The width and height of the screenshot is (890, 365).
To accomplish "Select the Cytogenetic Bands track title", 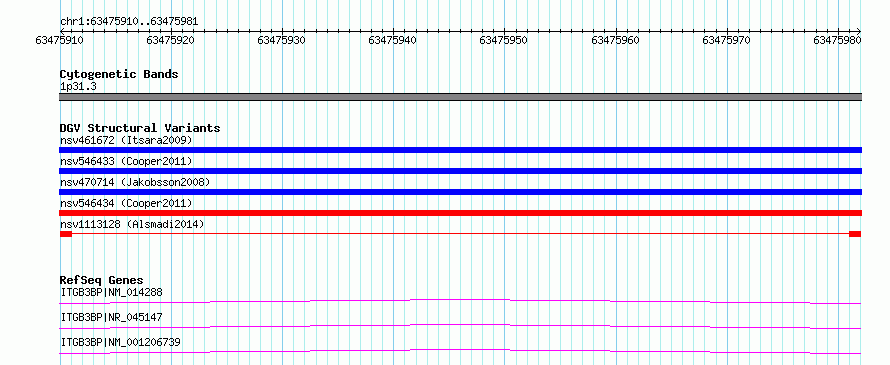I will point(119,74).
